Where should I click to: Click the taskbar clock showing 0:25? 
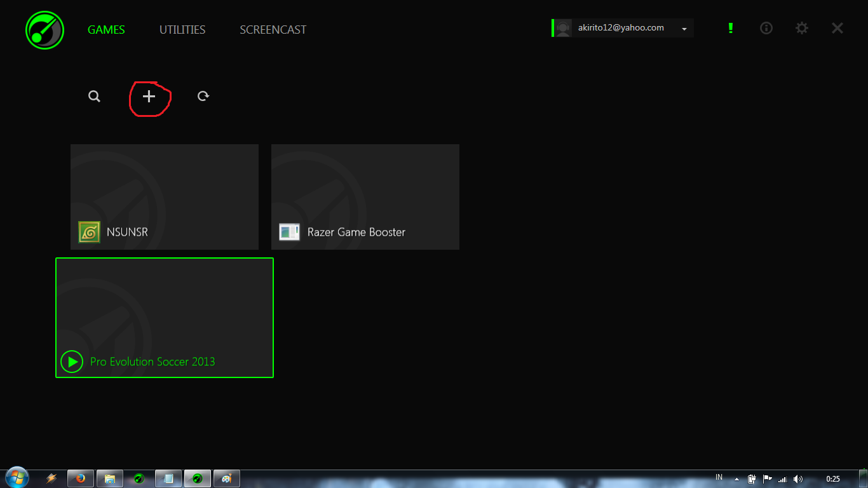[833, 479]
